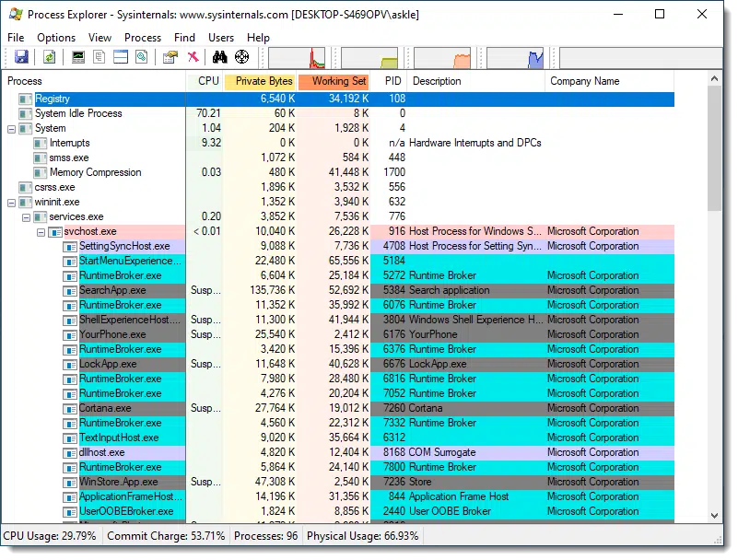Click the icon beside smss.exe

(x=40, y=157)
